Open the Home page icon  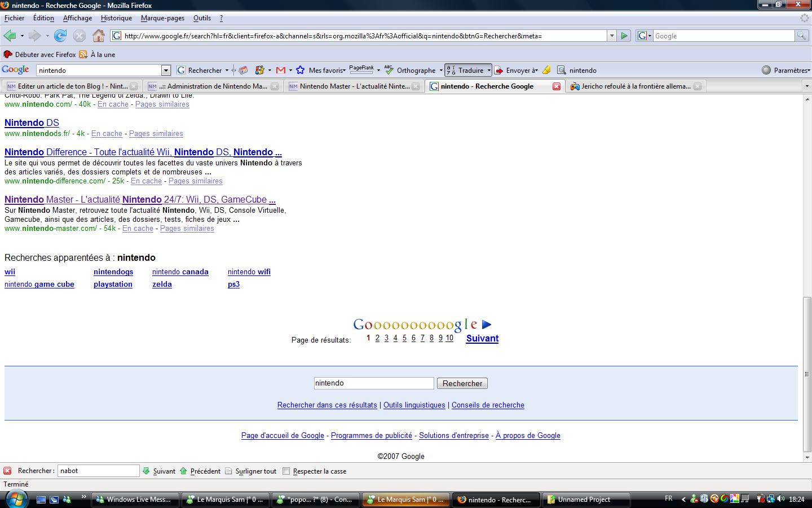tap(99, 36)
